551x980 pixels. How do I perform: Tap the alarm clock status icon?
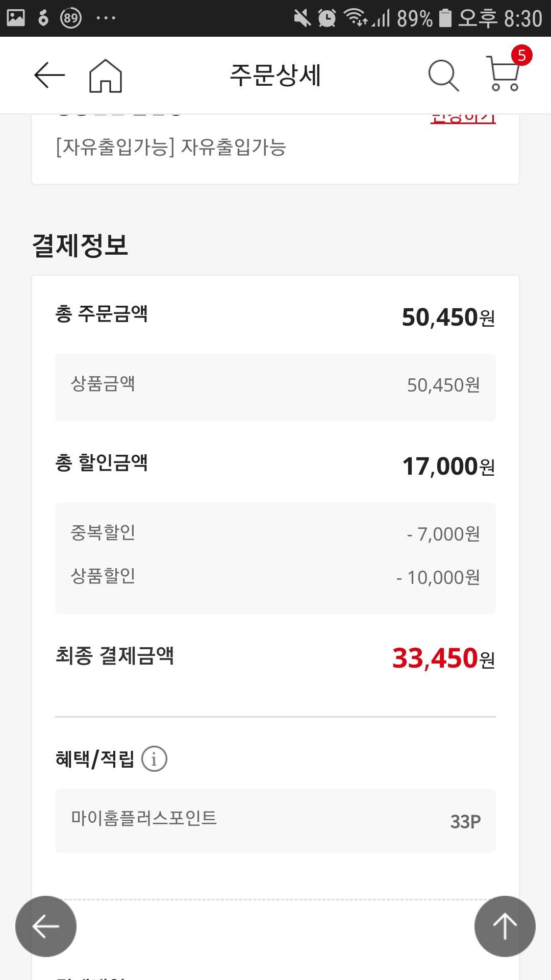point(327,18)
